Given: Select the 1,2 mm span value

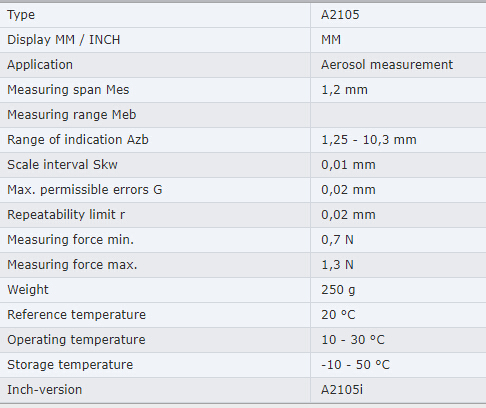Looking at the screenshot, I should click(x=344, y=90).
